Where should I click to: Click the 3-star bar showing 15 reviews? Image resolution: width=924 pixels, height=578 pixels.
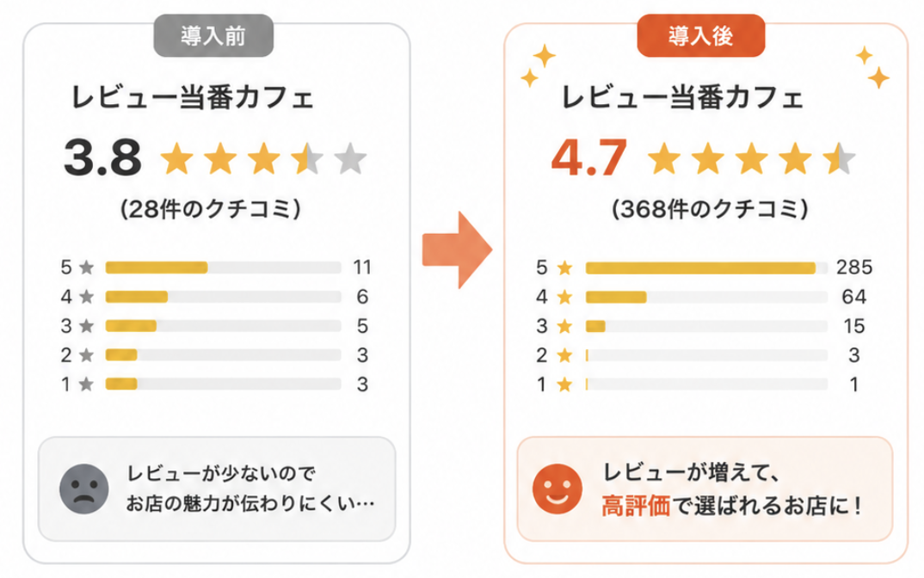click(706, 326)
